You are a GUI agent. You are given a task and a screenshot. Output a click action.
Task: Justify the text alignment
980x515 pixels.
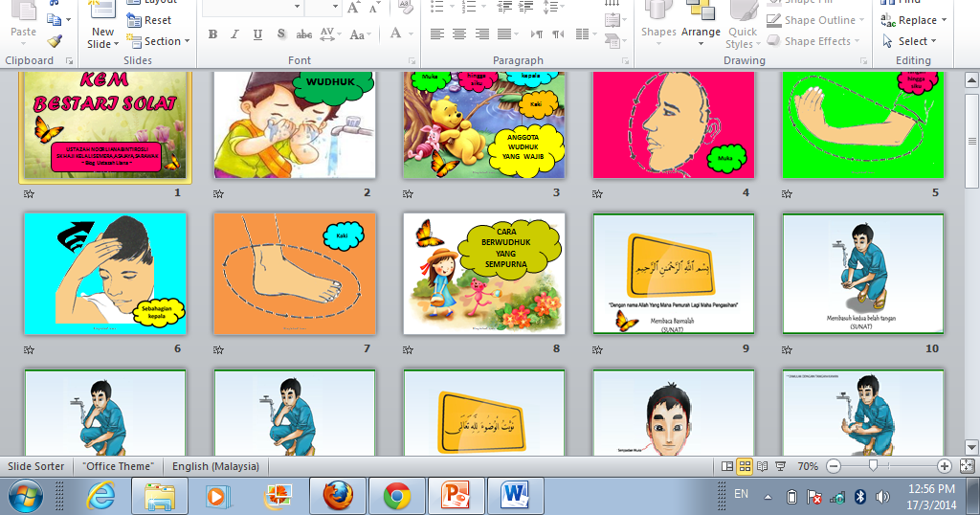(504, 34)
